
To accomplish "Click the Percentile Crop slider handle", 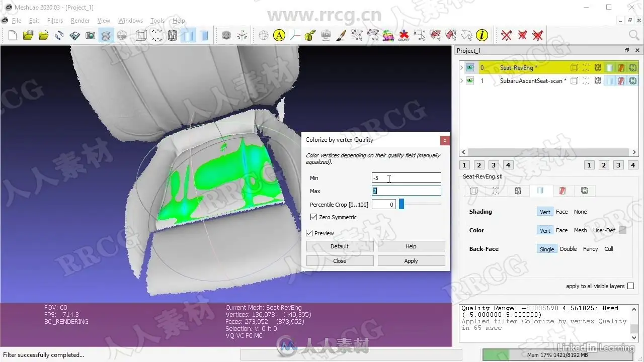I will pyautogui.click(x=401, y=204).
